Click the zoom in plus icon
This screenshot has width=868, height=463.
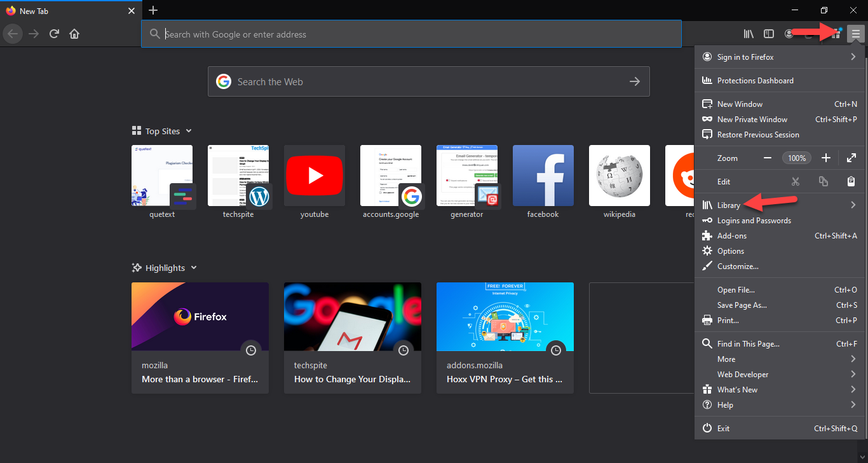825,158
